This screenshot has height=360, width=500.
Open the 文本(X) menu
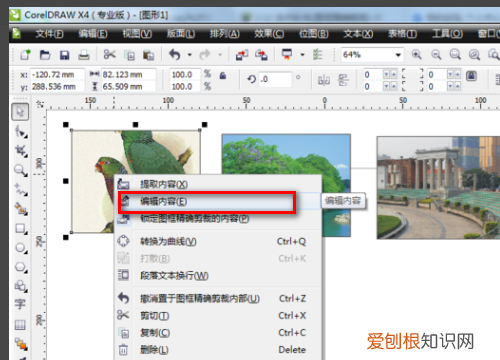[358, 34]
